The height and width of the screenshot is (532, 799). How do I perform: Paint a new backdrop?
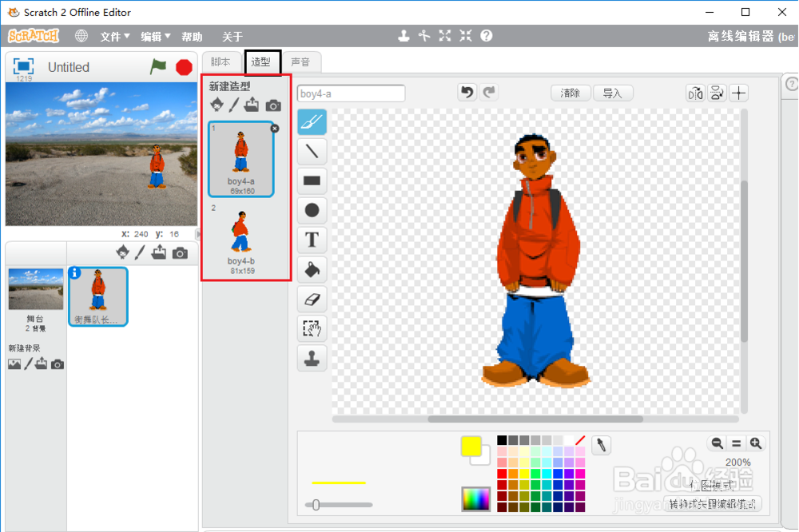point(28,363)
